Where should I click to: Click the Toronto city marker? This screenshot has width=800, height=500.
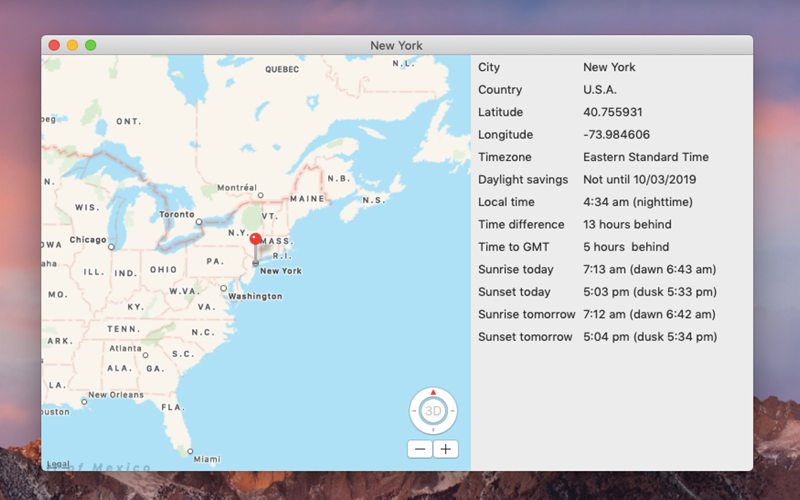click(x=199, y=222)
